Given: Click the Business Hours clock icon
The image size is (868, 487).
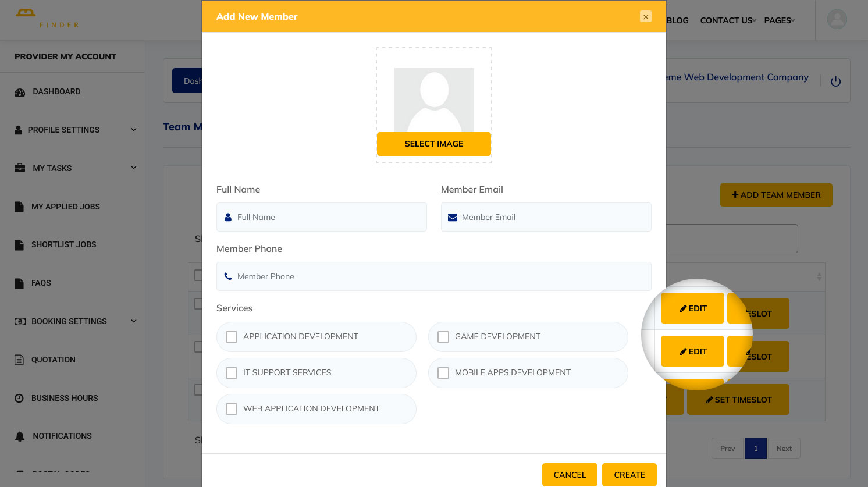Looking at the screenshot, I should click(x=19, y=398).
